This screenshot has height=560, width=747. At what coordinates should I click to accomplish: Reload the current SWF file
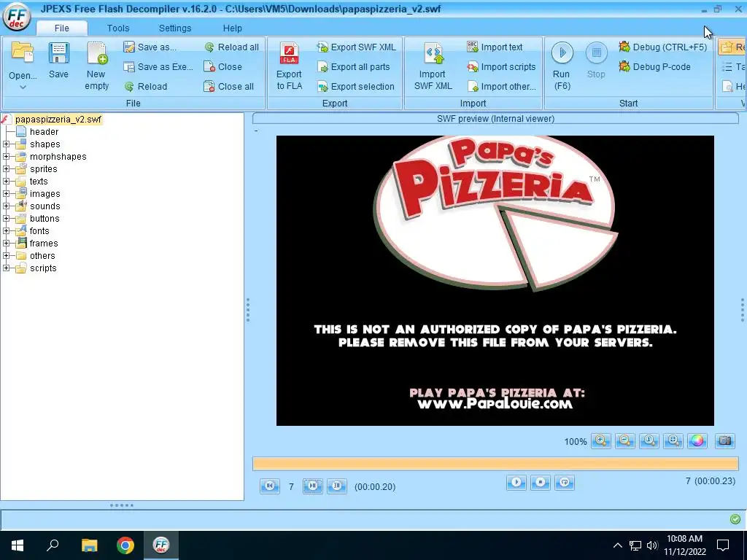(x=146, y=86)
